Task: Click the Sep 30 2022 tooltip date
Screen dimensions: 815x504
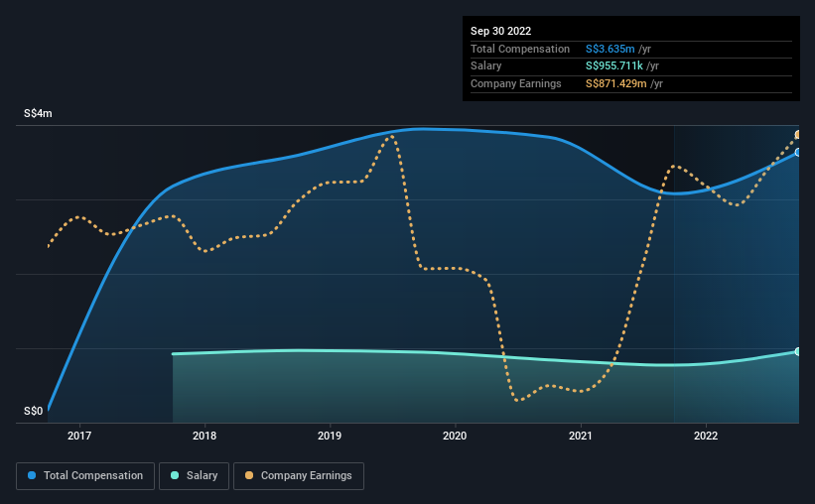Action: pos(501,31)
